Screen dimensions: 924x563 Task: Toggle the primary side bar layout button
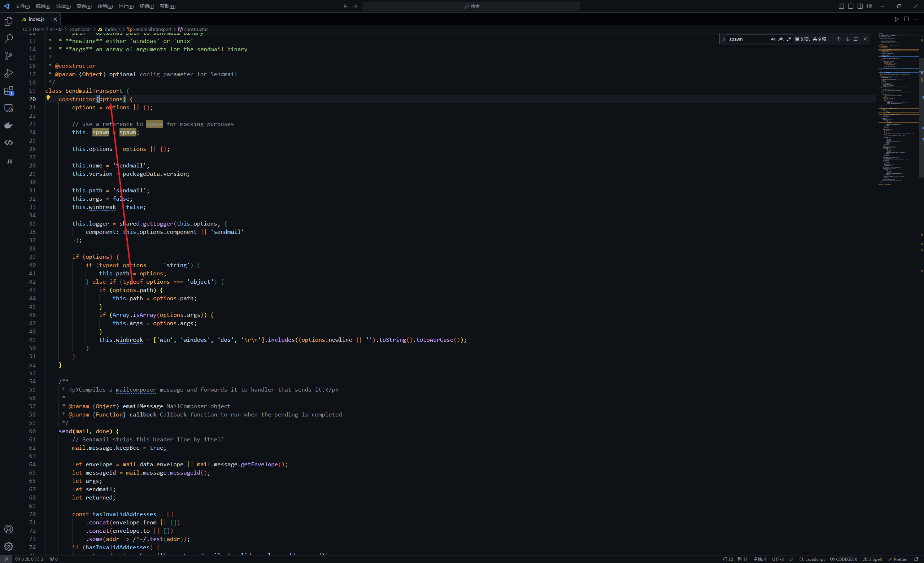[x=841, y=6]
